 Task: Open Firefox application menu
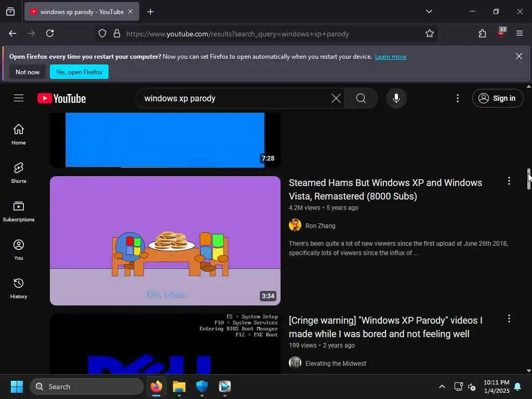520,34
